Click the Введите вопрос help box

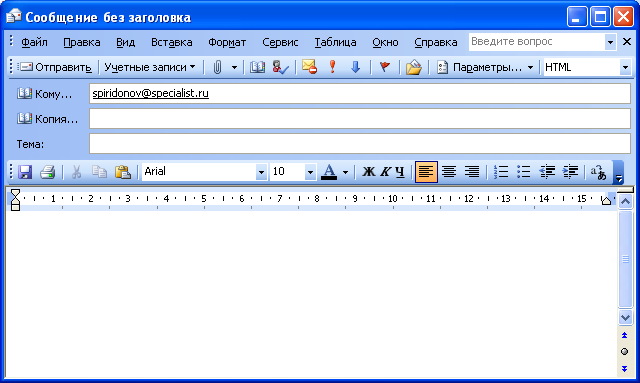point(537,42)
